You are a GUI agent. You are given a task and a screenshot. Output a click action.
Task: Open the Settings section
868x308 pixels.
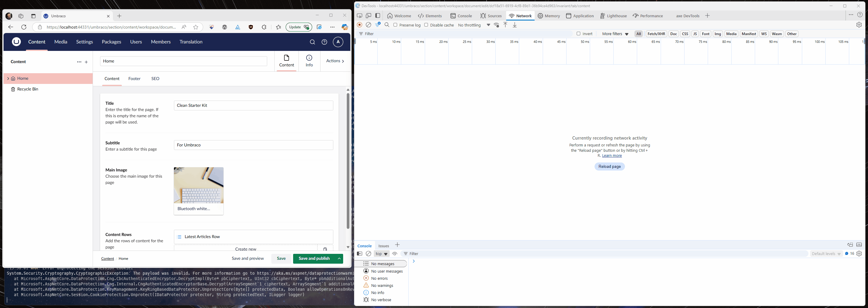84,42
